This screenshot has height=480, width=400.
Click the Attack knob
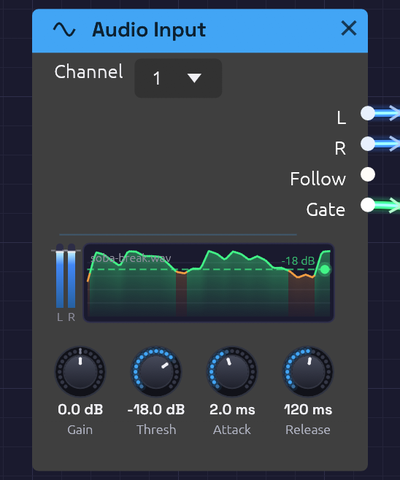[232, 371]
